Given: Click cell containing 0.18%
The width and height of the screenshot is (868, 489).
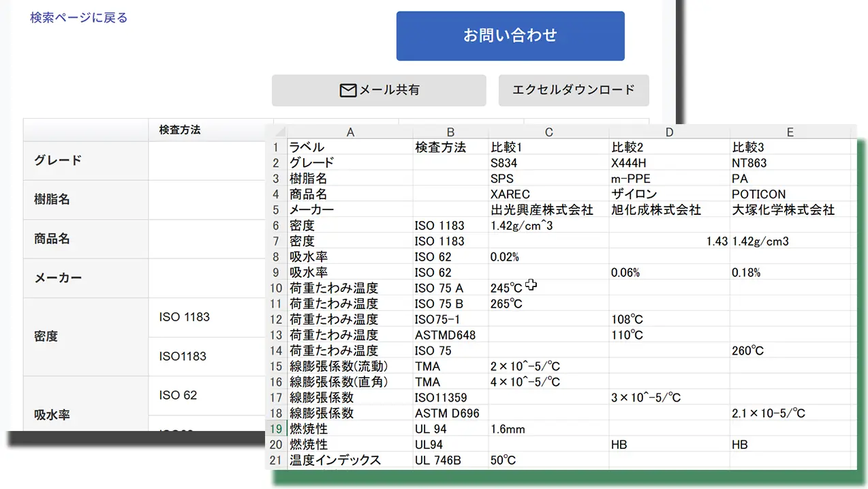Looking at the screenshot, I should pyautogui.click(x=790, y=273).
